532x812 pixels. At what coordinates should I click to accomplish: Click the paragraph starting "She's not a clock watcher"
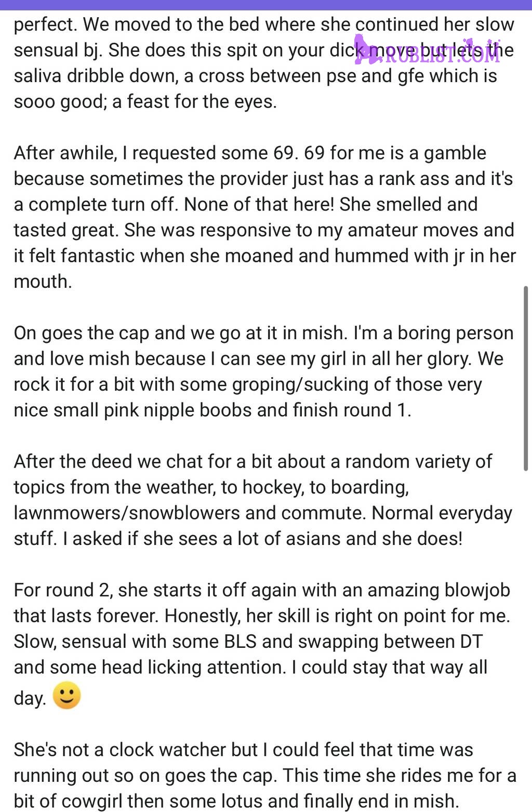[265, 775]
